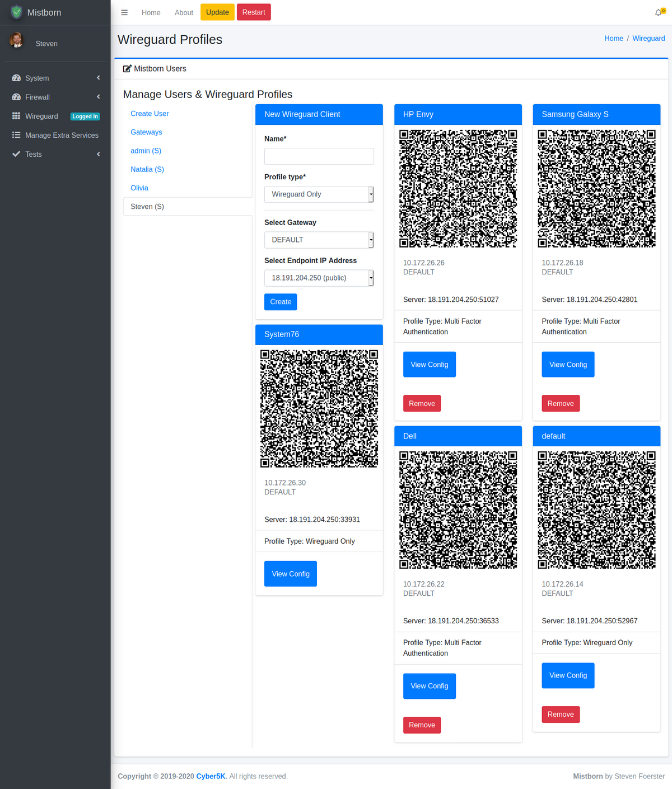Click the yellow Update button
672x789 pixels.
[x=217, y=12]
